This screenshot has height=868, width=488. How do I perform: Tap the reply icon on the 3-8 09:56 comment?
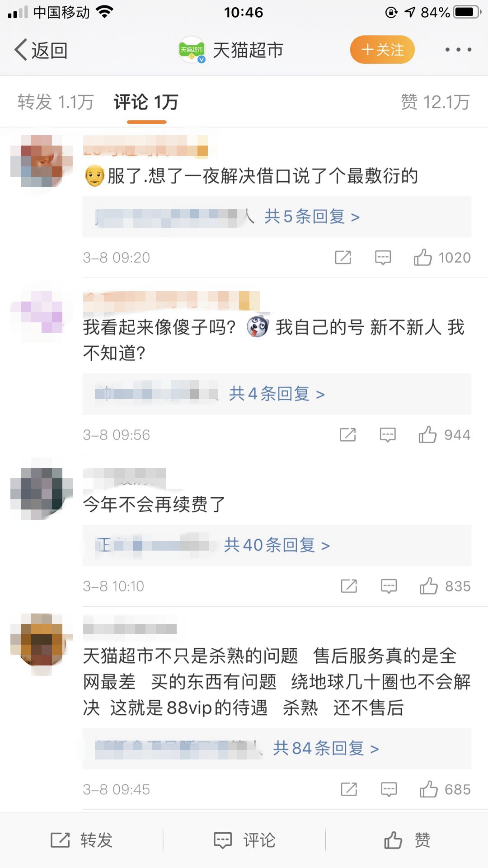pos(388,435)
